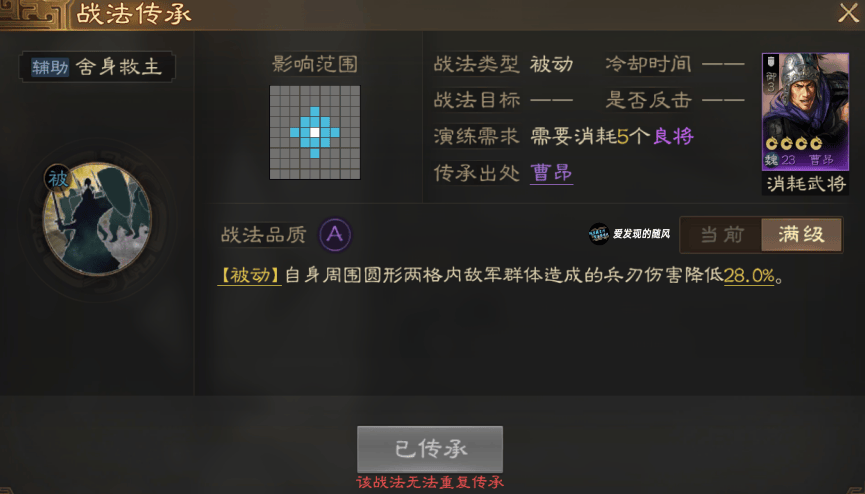Image resolution: width=865 pixels, height=494 pixels.
Task: Click the influence range grid diagram
Action: click(314, 132)
